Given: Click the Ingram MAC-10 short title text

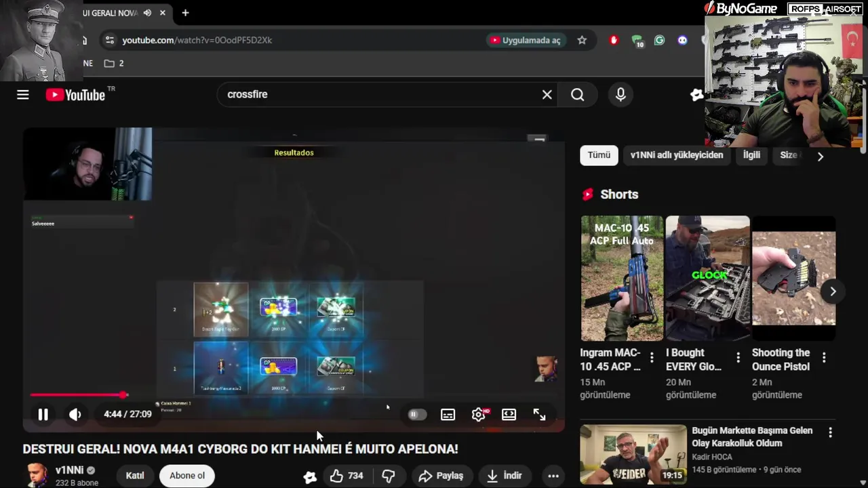Looking at the screenshot, I should (610, 360).
